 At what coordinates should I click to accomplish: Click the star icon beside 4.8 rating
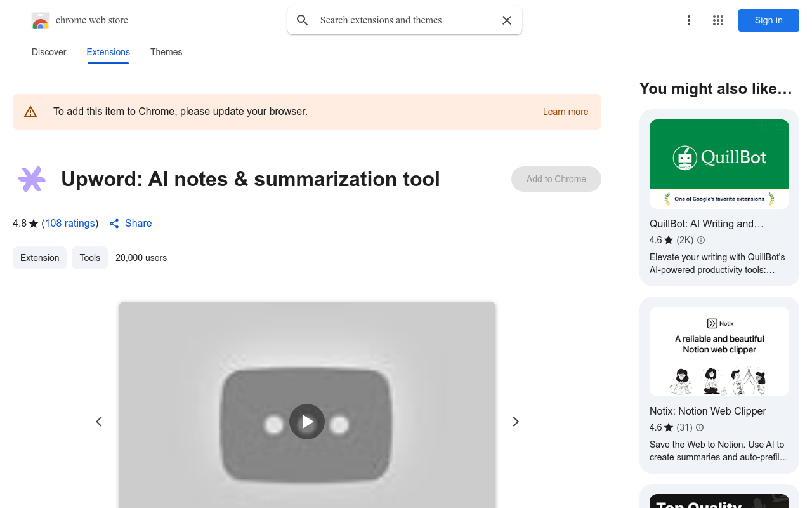point(34,224)
